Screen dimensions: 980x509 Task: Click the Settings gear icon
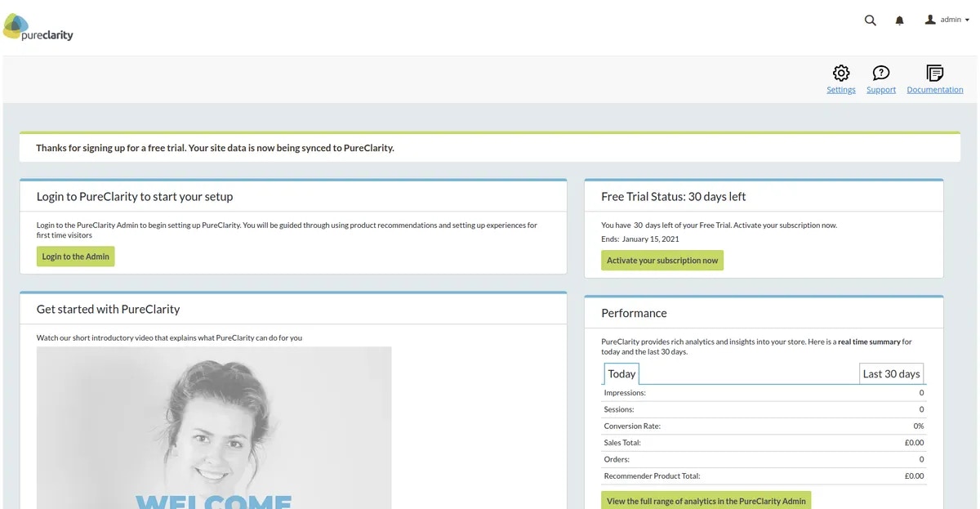[841, 73]
